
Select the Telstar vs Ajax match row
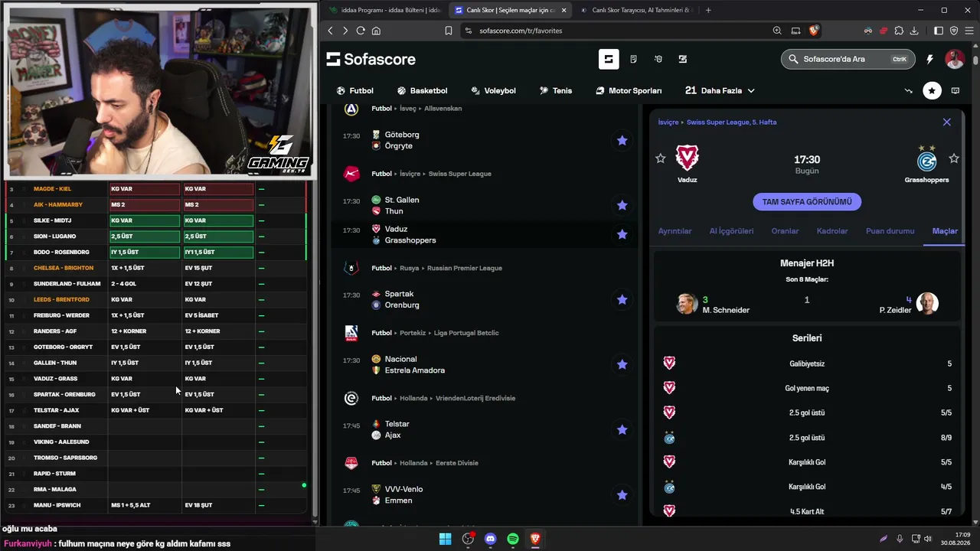484,429
